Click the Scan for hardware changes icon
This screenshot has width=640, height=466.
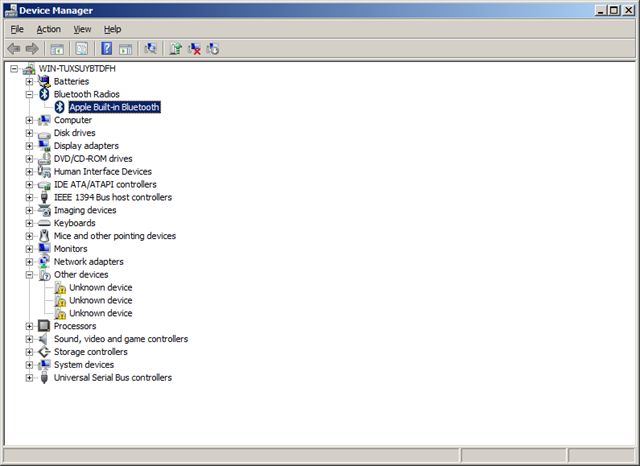tap(150, 49)
